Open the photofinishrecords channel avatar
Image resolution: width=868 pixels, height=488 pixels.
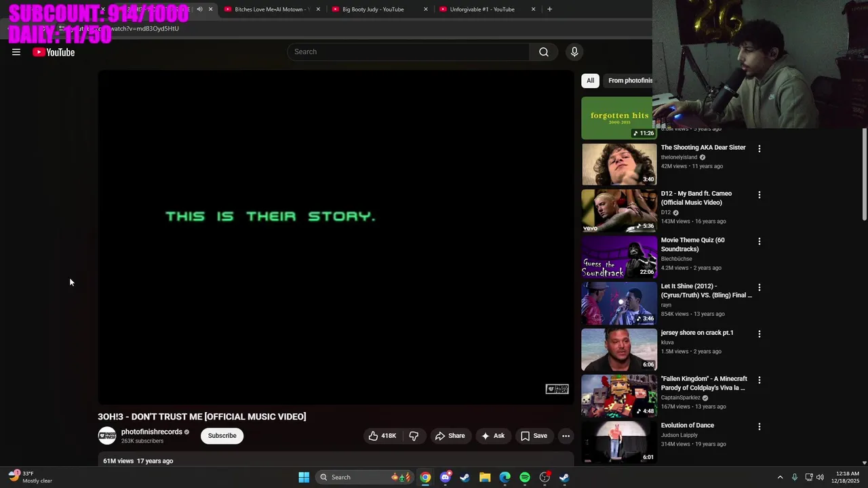(107, 436)
